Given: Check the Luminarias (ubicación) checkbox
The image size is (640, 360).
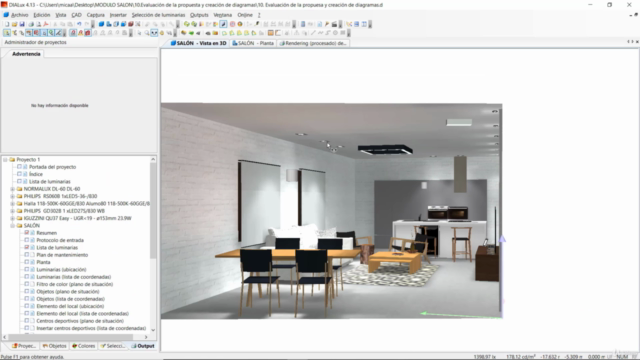Looking at the screenshot, I should pyautogui.click(x=27, y=269).
